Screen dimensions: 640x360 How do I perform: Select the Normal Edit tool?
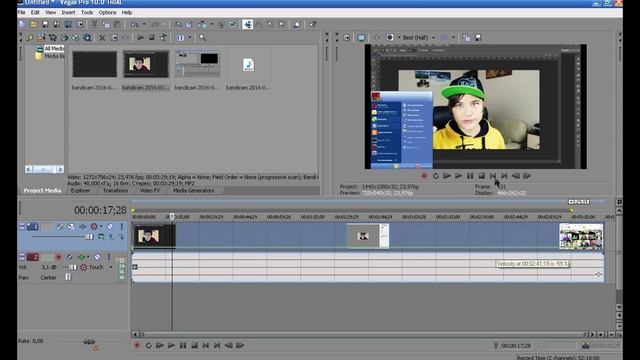pyautogui.click(x=247, y=24)
